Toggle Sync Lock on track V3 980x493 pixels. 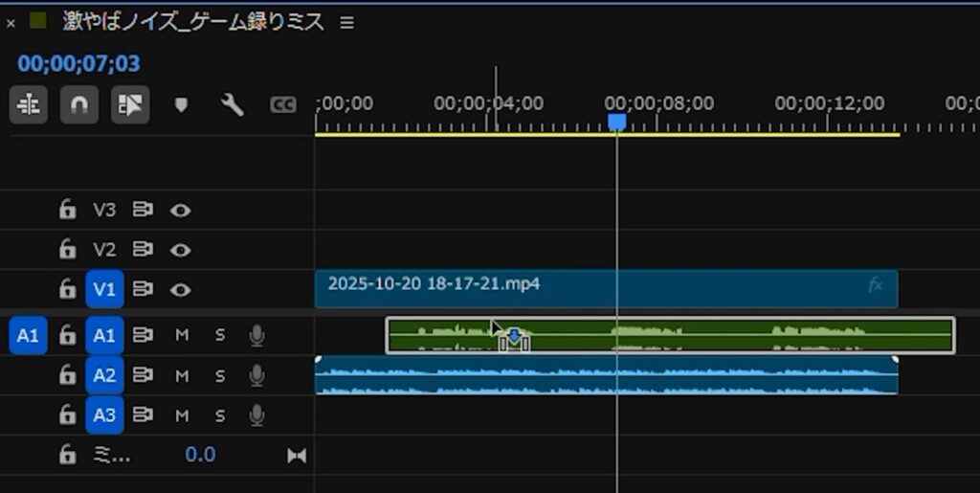[143, 210]
